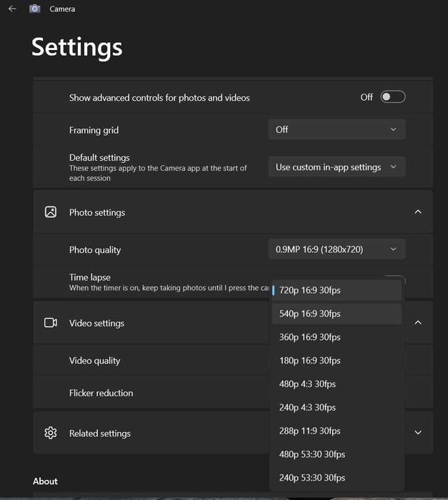
Task: Open the Framing grid dropdown
Action: pyautogui.click(x=337, y=129)
